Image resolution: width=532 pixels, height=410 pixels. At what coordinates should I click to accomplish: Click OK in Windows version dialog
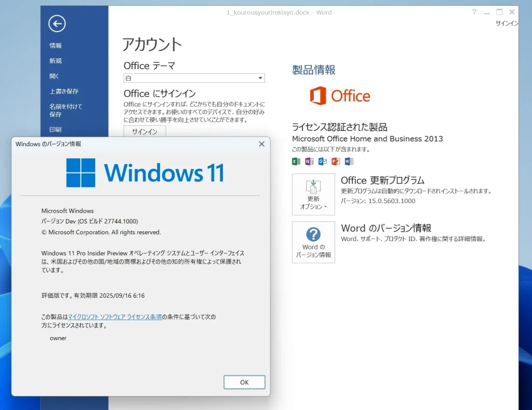[244, 382]
